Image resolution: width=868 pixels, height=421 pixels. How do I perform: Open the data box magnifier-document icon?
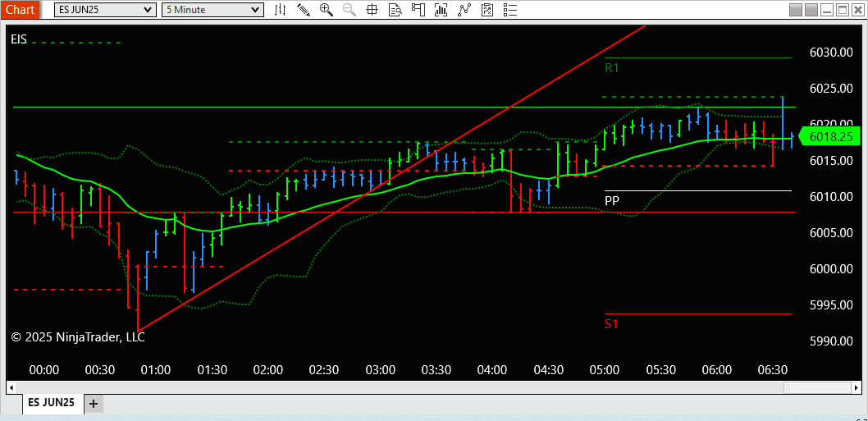(395, 9)
